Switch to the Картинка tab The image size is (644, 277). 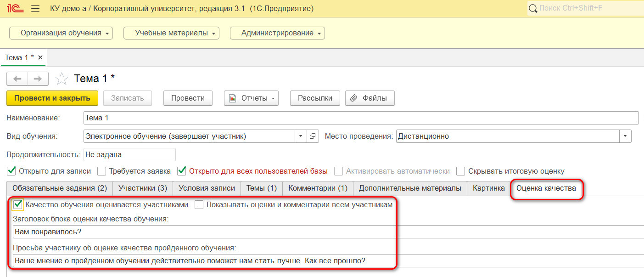[x=489, y=188]
